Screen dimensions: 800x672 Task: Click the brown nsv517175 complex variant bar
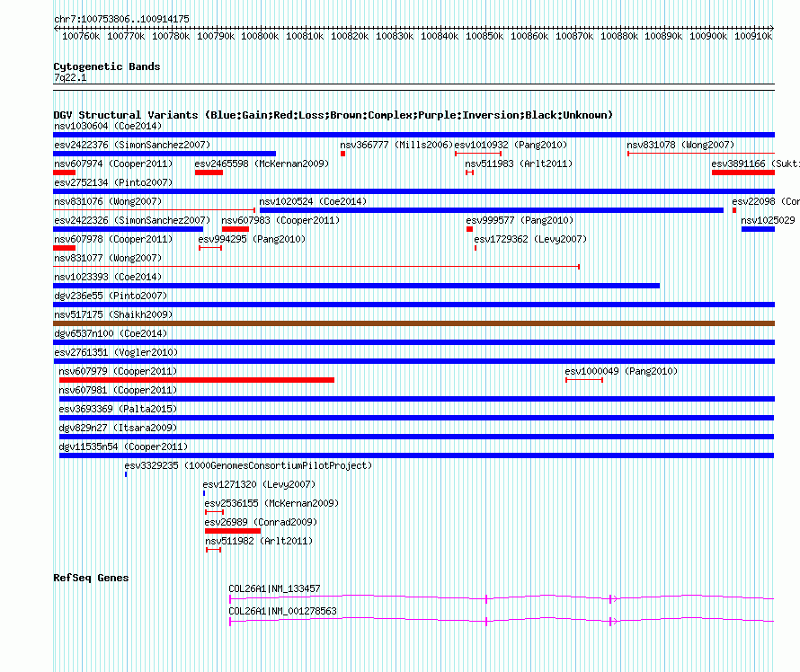[413, 323]
